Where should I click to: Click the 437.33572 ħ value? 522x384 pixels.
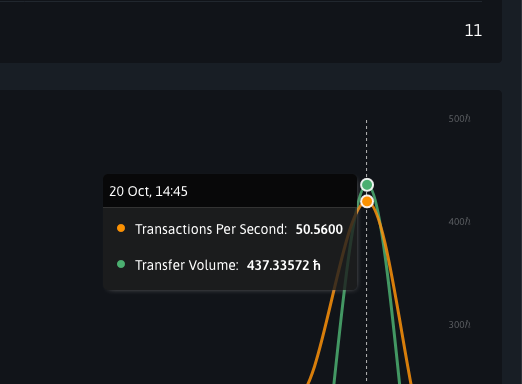284,265
